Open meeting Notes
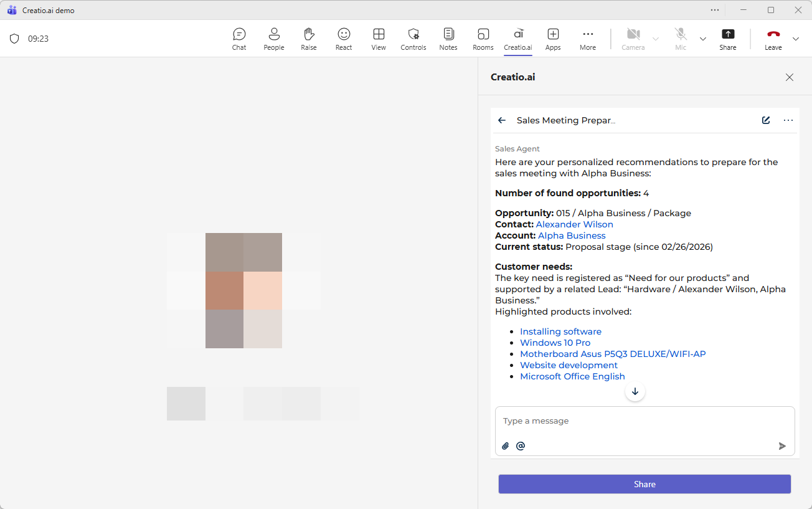Screen dimensions: 812x509 click(448, 39)
